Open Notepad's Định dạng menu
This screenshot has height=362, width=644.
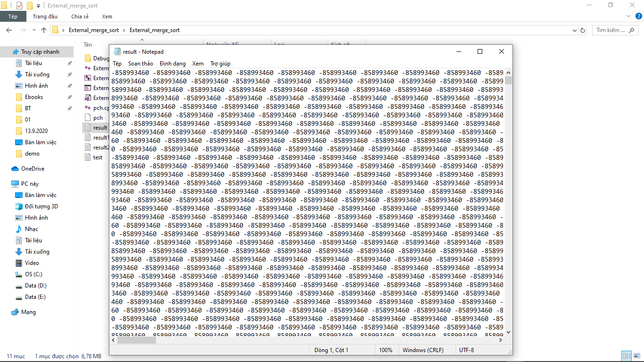[x=173, y=64]
